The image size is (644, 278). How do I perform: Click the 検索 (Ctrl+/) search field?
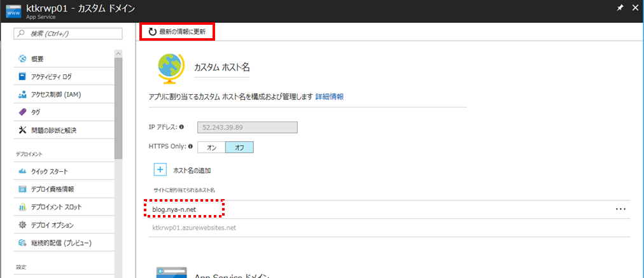68,33
